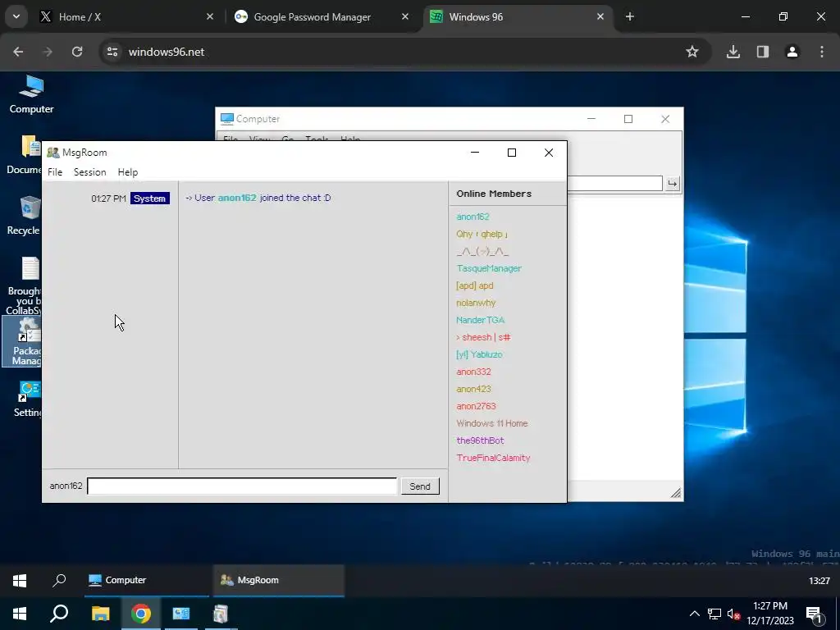The image size is (840, 630).
Task: Open the tab search dropdown arrow
Action: (16, 16)
